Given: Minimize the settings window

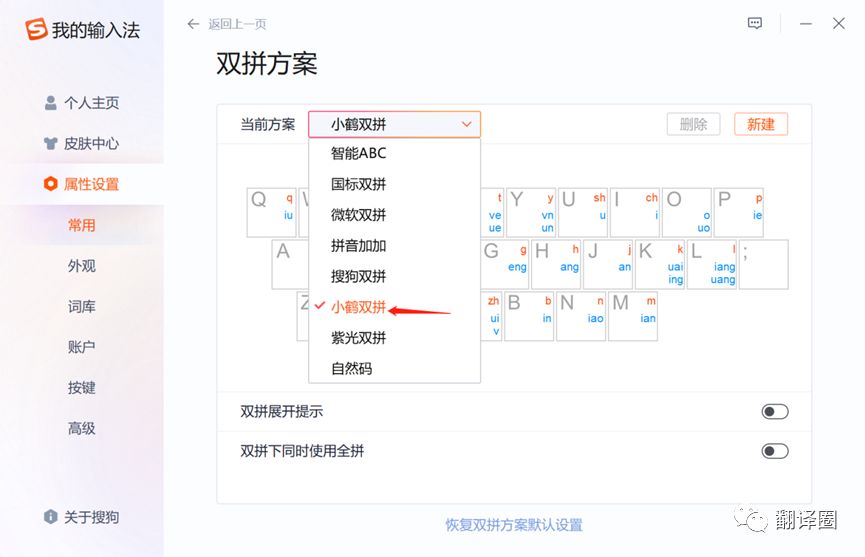Looking at the screenshot, I should point(806,24).
